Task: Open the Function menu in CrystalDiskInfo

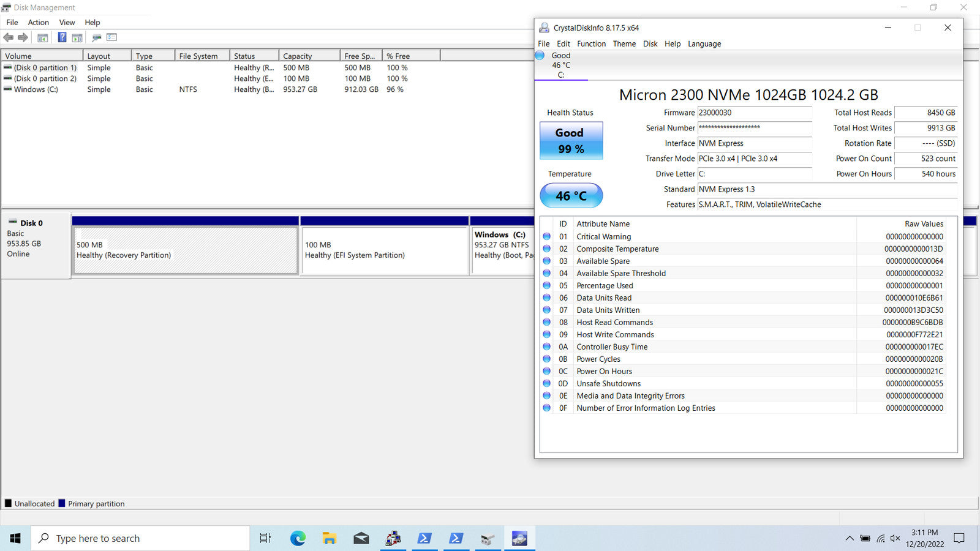Action: tap(591, 44)
